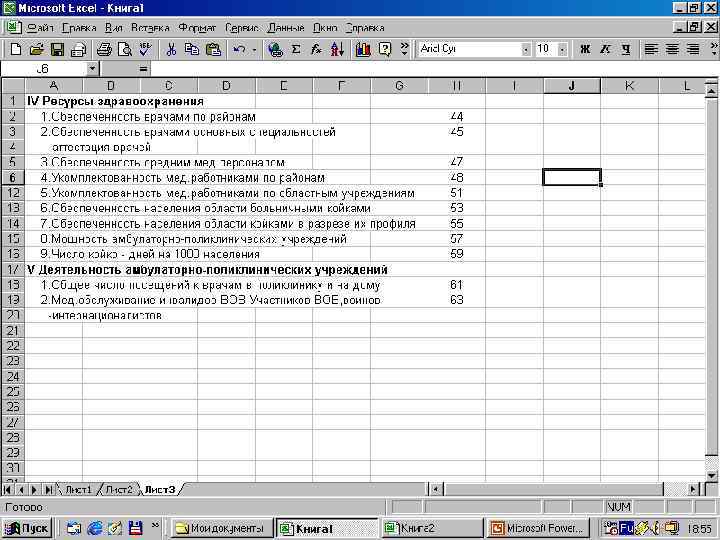Open the Правка menu
The image size is (720, 540).
pos(79,28)
